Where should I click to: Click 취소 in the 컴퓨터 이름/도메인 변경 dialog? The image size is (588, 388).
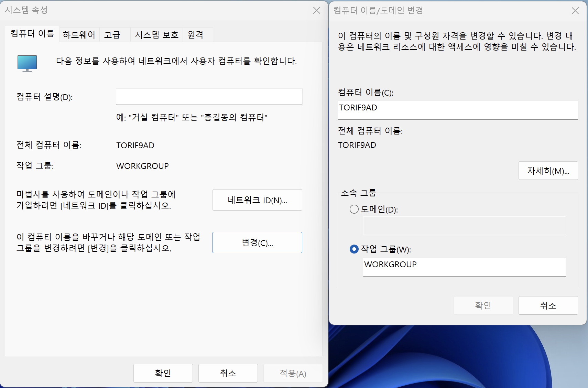click(548, 305)
